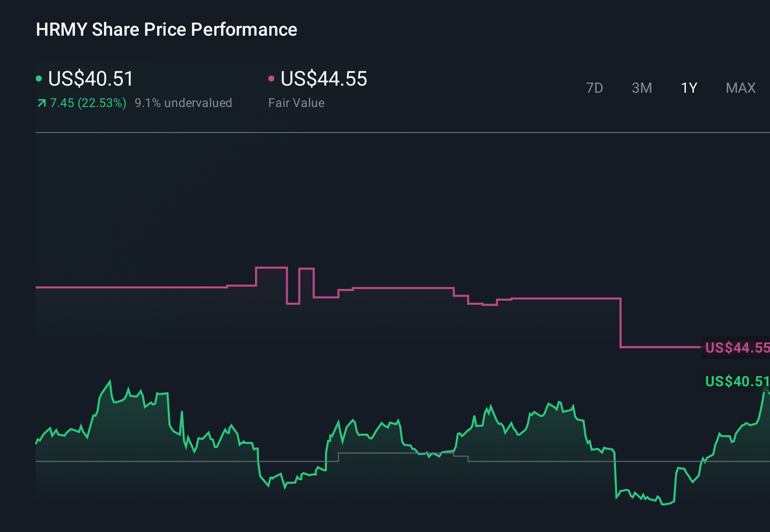Toggle the share price series visibility
770x532 pixels.
coord(39,78)
